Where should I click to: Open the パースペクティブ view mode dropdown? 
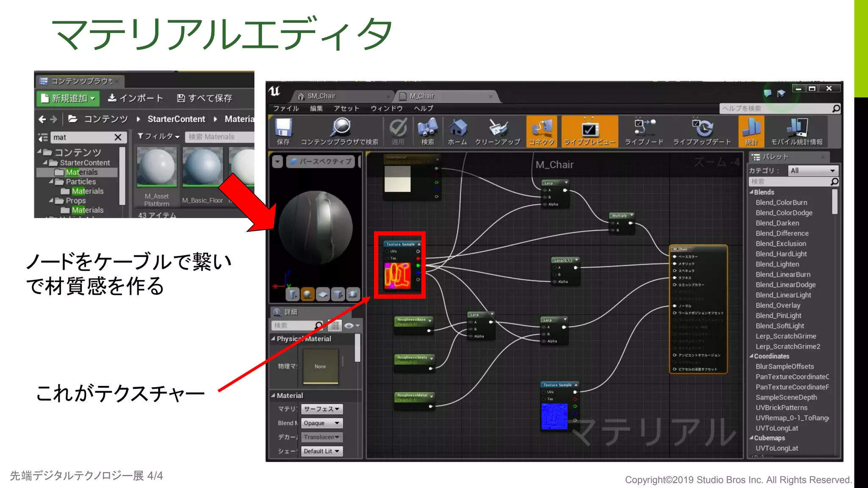click(321, 161)
